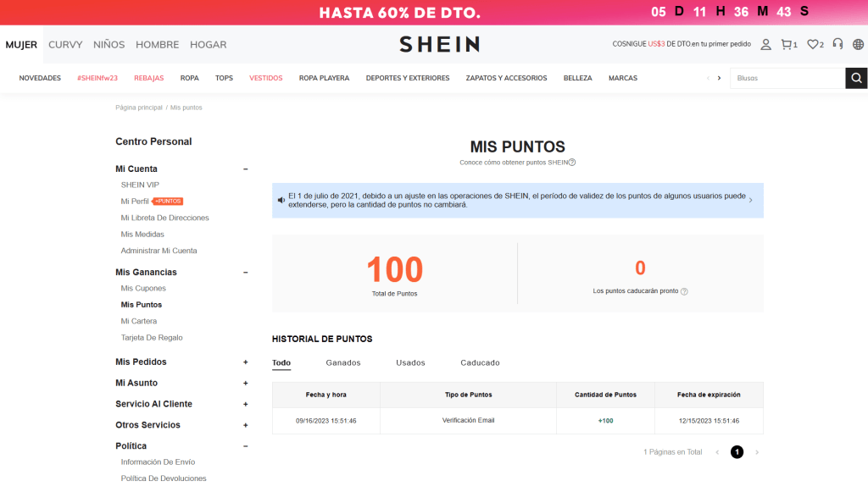This screenshot has height=492, width=868.
Task: Click the customer support headset icon
Action: tap(837, 44)
